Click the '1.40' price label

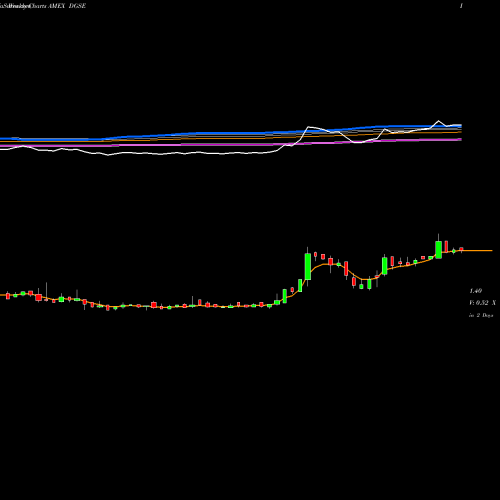476,291
